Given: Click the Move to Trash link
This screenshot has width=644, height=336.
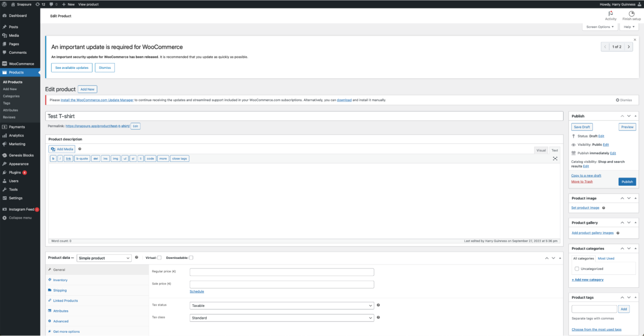Looking at the screenshot, I should (582, 182).
